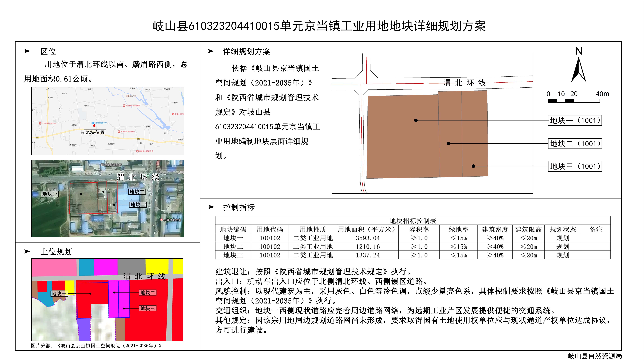Screen dimensions: 644x361
Task: Click the arrow bullet beside 详细规划方案 heading
Action: coord(211,51)
